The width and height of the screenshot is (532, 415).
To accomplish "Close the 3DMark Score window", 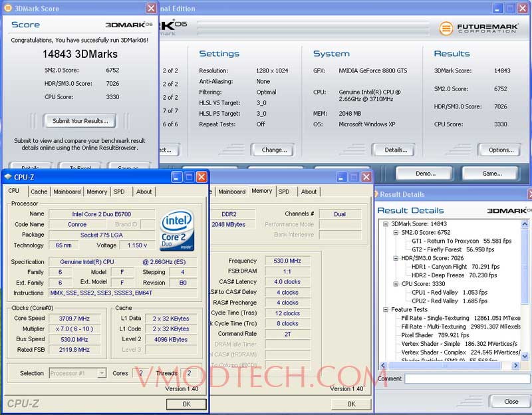I will coord(151,8).
